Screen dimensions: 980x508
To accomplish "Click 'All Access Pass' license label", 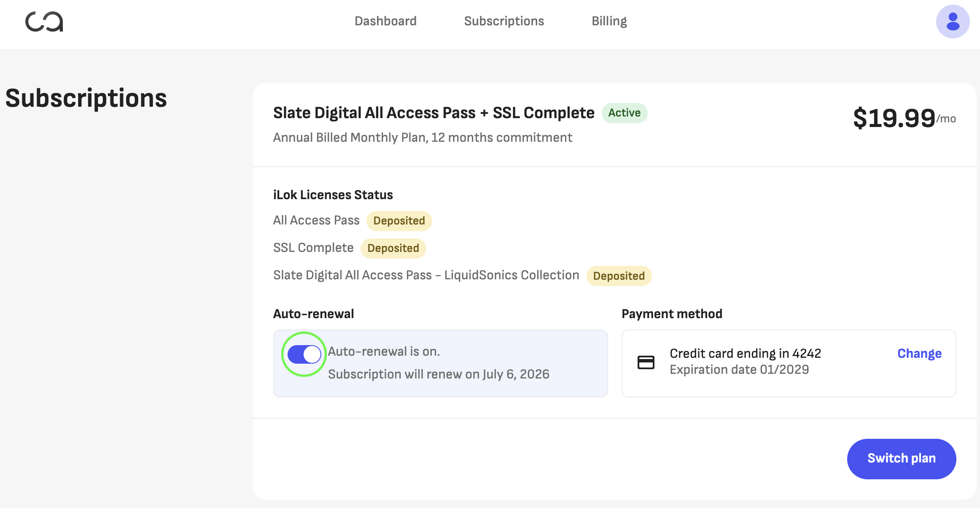I will point(316,220).
